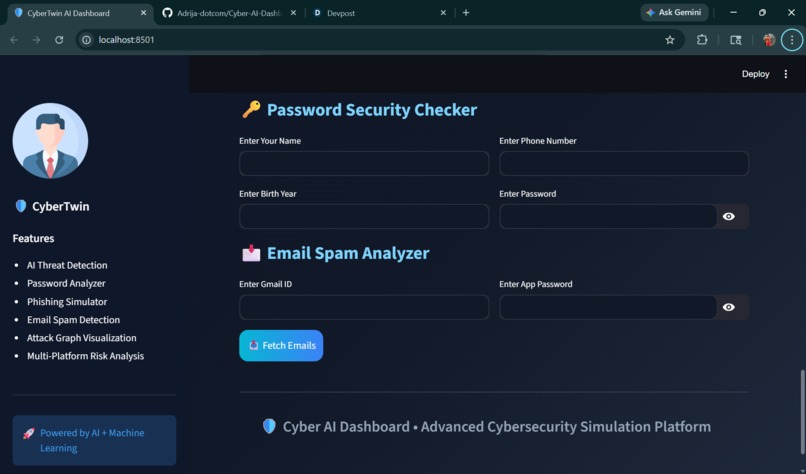
Task: Click the Email Spam Analyzer heading
Action: pos(348,253)
